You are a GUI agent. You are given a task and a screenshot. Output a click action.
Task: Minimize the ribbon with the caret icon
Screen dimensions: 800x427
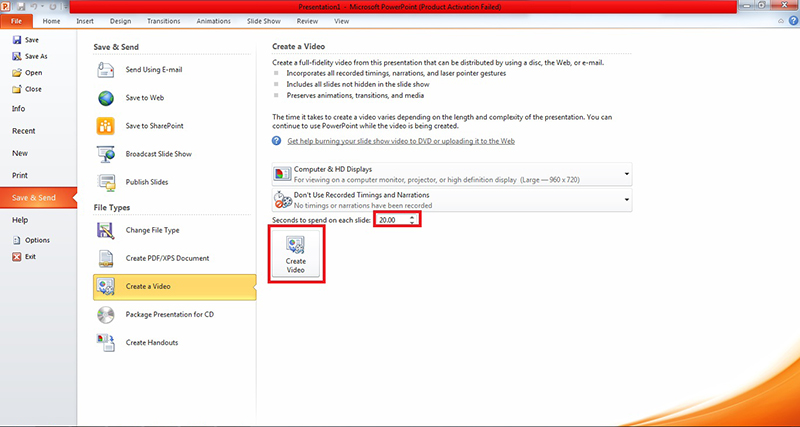781,21
